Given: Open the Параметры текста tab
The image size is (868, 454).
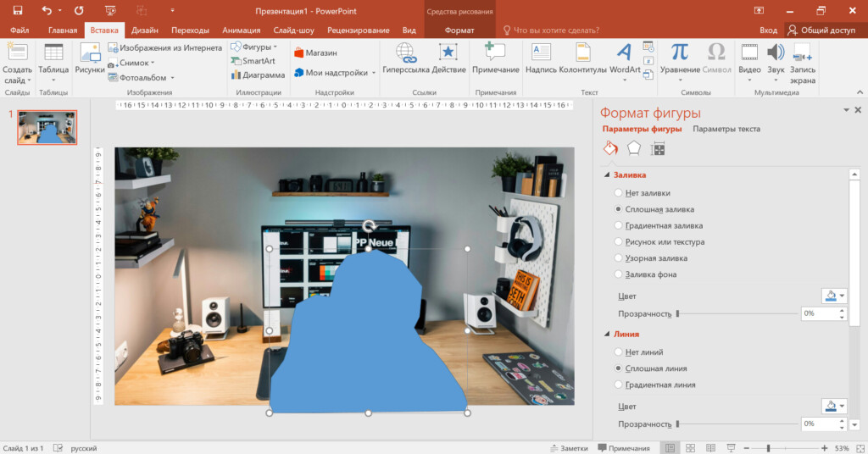Looking at the screenshot, I should (726, 130).
